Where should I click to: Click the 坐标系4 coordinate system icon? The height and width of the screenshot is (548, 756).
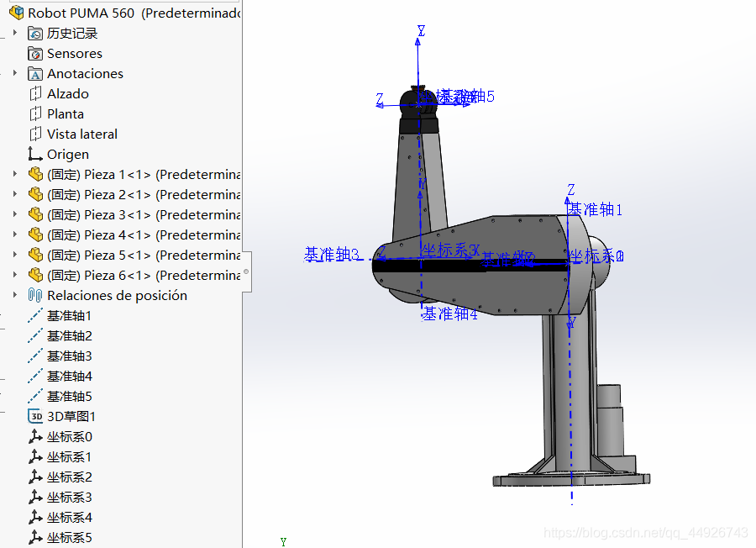(35, 518)
